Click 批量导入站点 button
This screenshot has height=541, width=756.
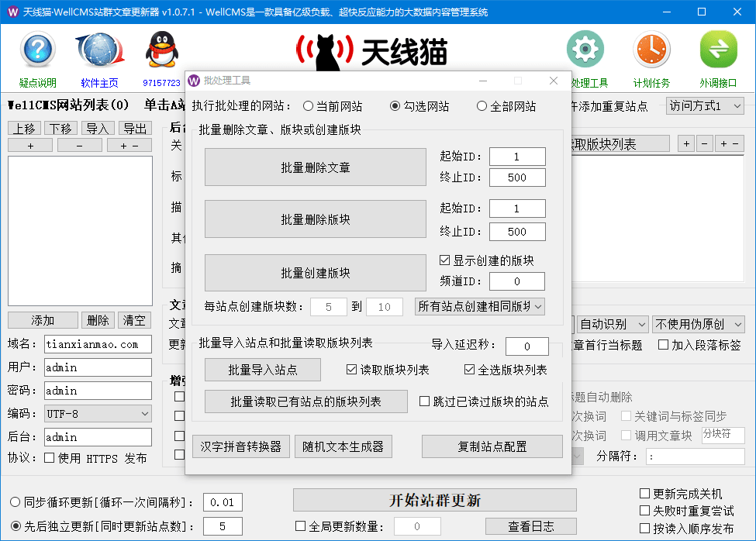[263, 370]
